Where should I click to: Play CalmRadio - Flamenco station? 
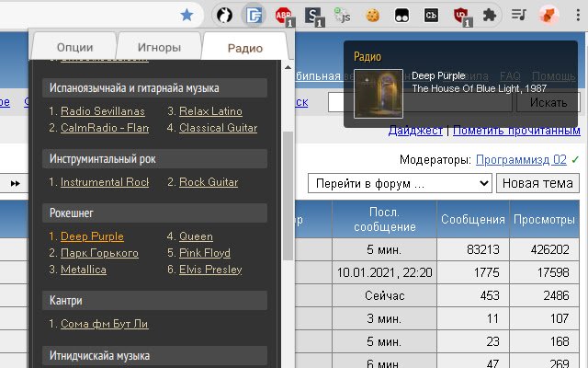click(105, 128)
